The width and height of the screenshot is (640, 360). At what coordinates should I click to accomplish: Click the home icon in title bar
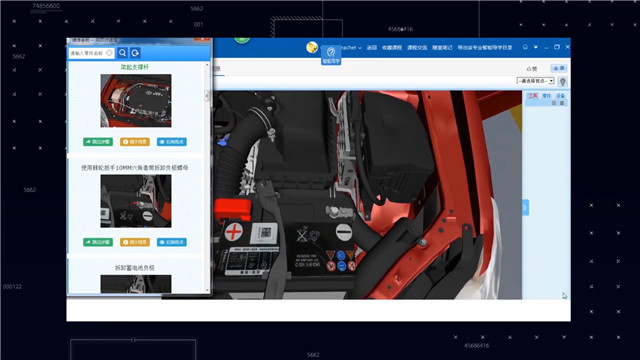pyautogui.click(x=525, y=47)
